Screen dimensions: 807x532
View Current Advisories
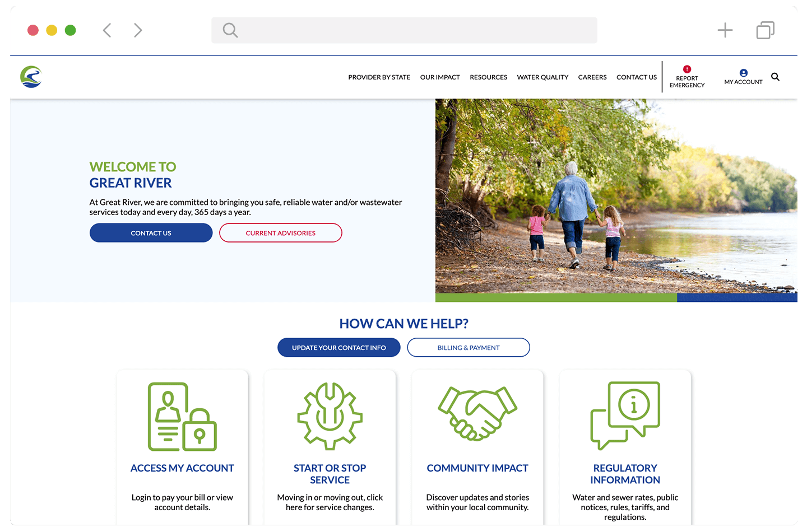tap(280, 232)
